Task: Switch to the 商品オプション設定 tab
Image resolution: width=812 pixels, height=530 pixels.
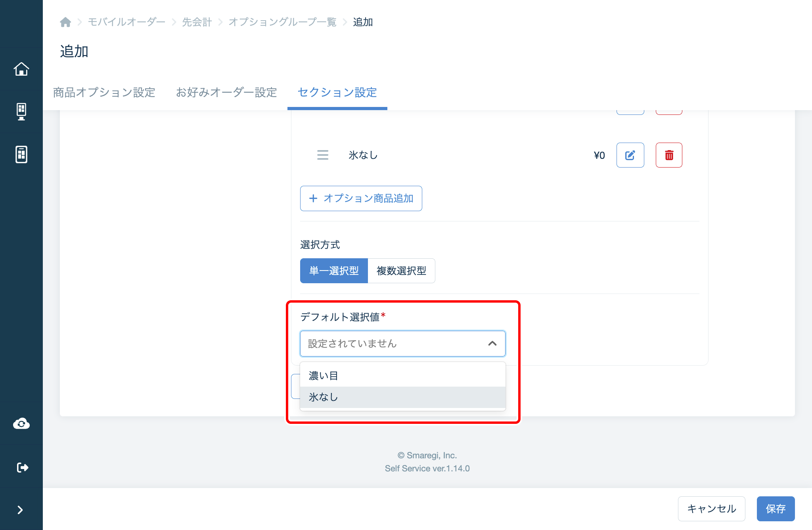Action: [x=104, y=92]
